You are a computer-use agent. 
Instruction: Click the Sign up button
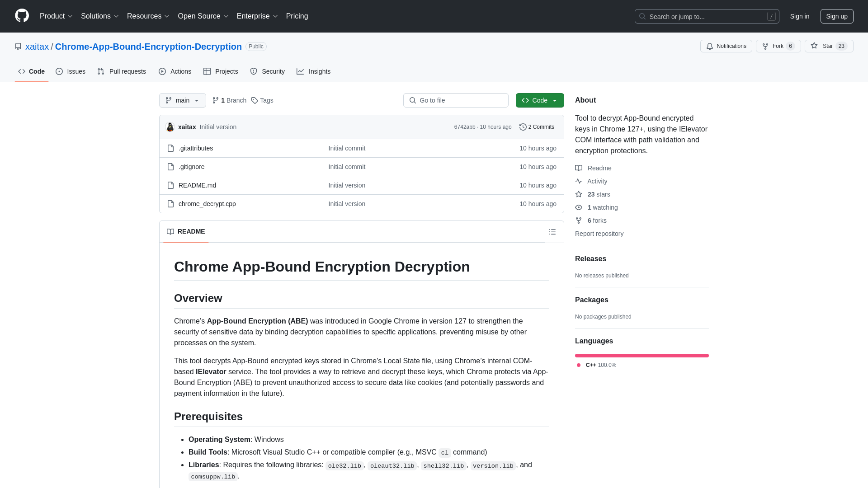click(837, 16)
